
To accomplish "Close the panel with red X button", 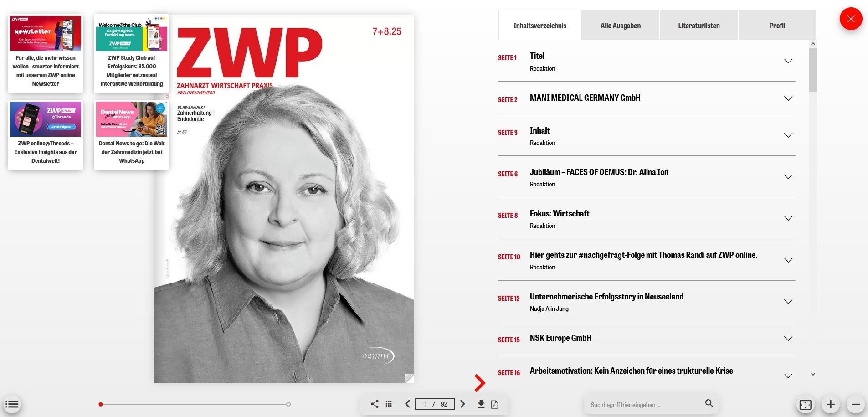I will 851,19.
